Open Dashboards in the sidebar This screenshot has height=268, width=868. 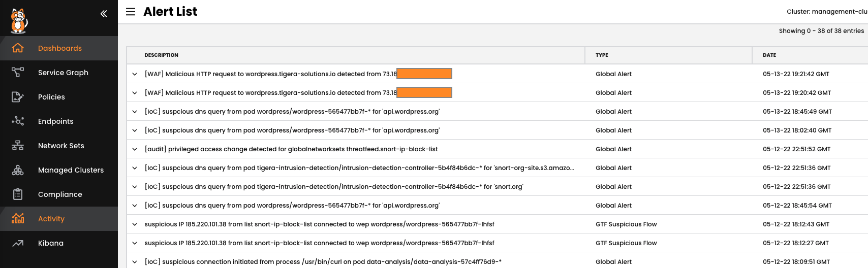(59, 48)
